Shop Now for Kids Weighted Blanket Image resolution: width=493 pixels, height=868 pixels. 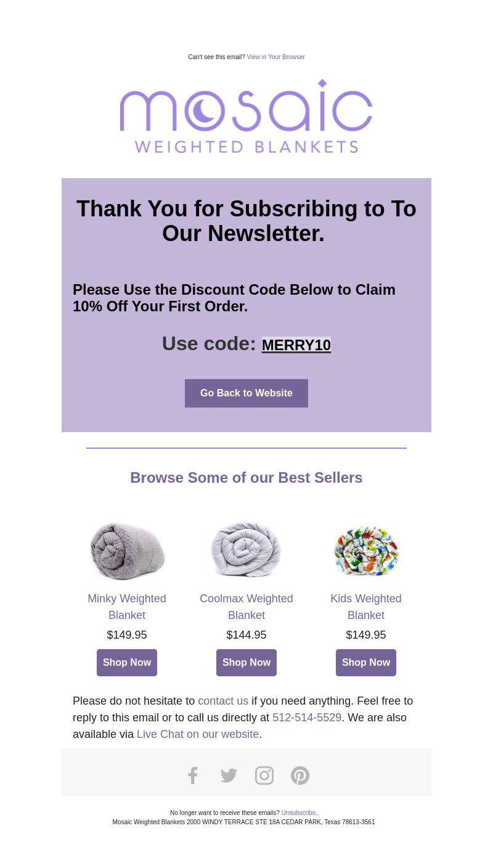366,663
